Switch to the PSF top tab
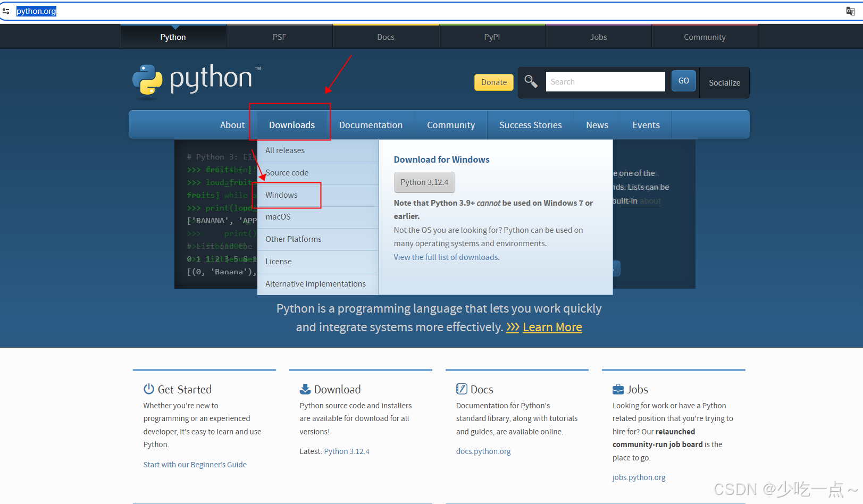 pos(280,37)
